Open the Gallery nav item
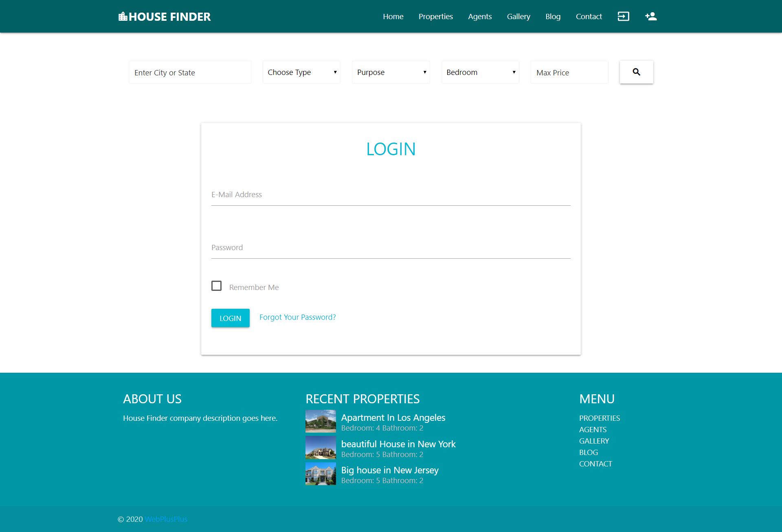Viewport: 782px width, 532px height. click(518, 17)
